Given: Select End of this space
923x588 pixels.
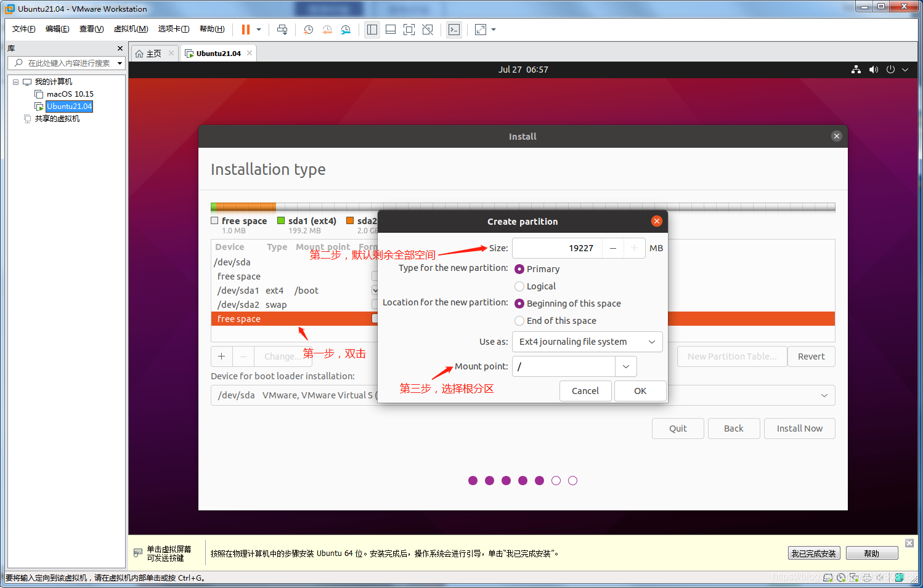Looking at the screenshot, I should click(x=519, y=321).
